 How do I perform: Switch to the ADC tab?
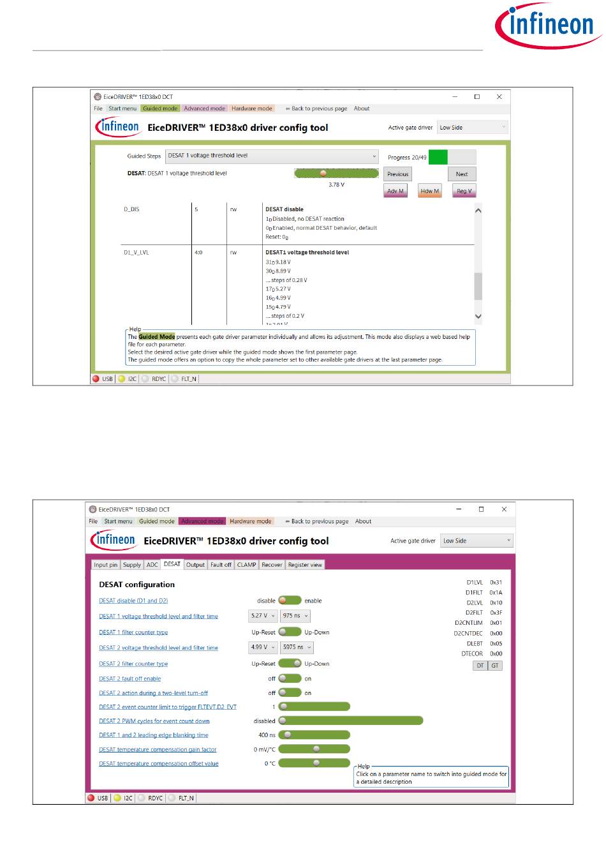click(152, 565)
